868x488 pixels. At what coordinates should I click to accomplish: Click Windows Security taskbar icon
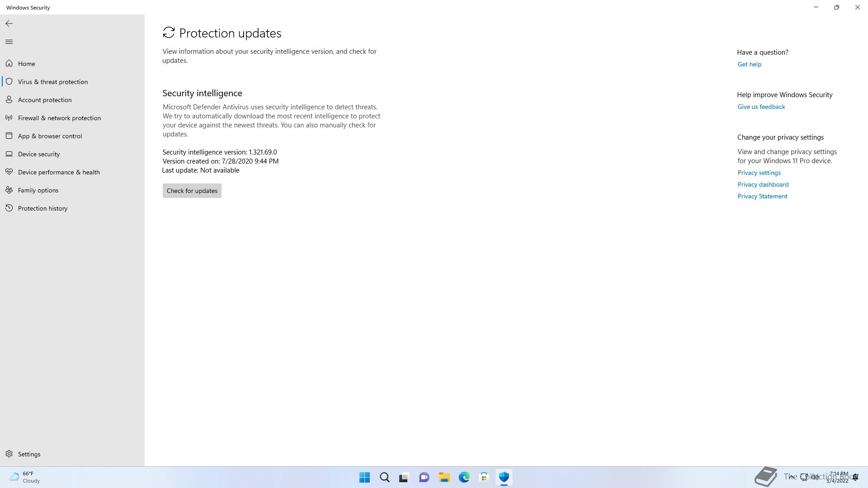(504, 477)
